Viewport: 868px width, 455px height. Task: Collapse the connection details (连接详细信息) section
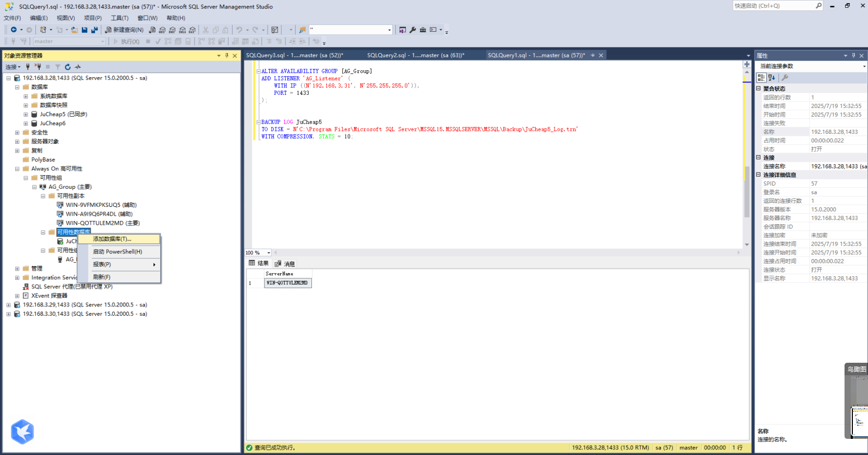(x=758, y=175)
